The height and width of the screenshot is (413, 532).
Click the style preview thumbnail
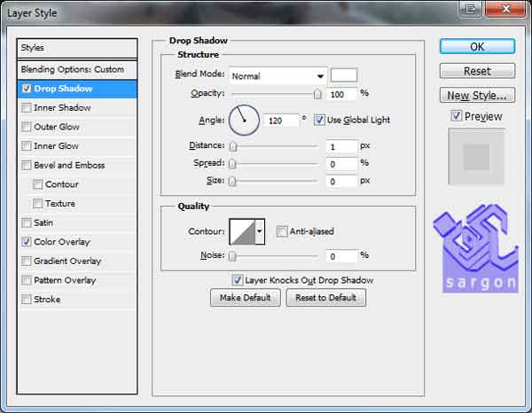476,157
